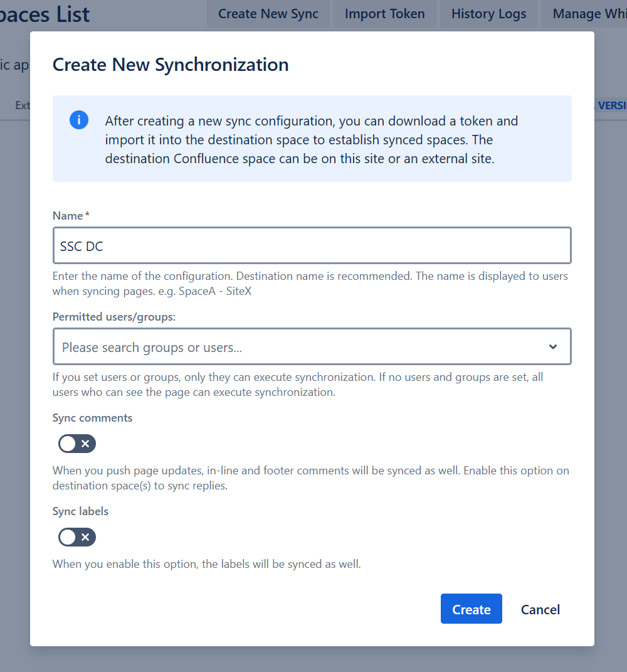Click the Create New Synchronization dialog title

[x=171, y=65]
